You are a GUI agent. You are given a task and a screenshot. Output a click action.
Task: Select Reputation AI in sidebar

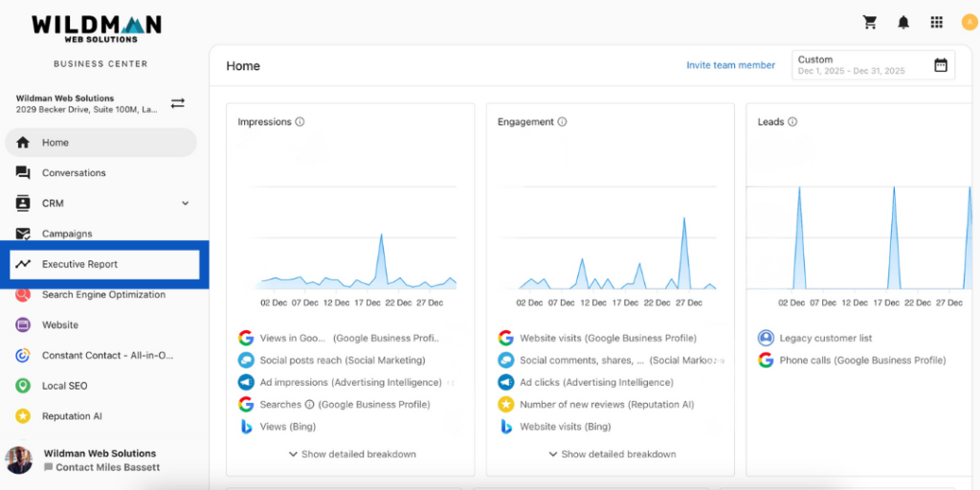[x=72, y=416]
